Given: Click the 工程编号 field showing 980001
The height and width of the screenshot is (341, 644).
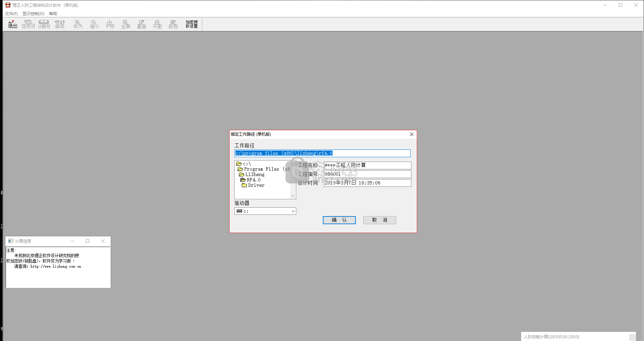Looking at the screenshot, I should [x=367, y=174].
